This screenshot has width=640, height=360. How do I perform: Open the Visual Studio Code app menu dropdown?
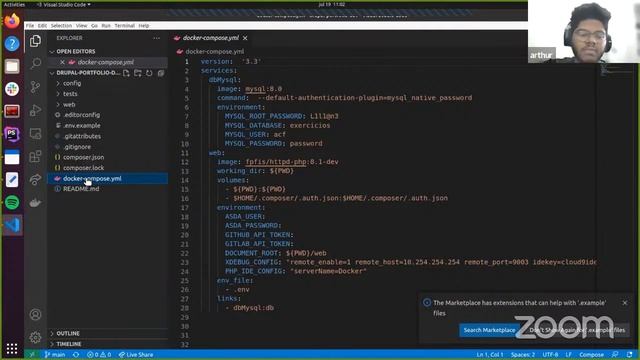pos(63,4)
